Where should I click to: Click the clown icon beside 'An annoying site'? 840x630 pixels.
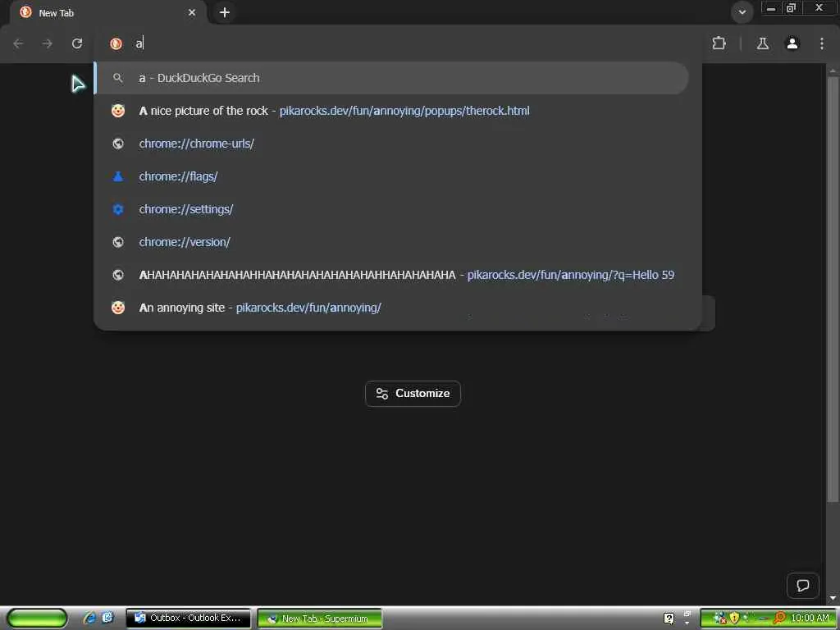click(118, 308)
